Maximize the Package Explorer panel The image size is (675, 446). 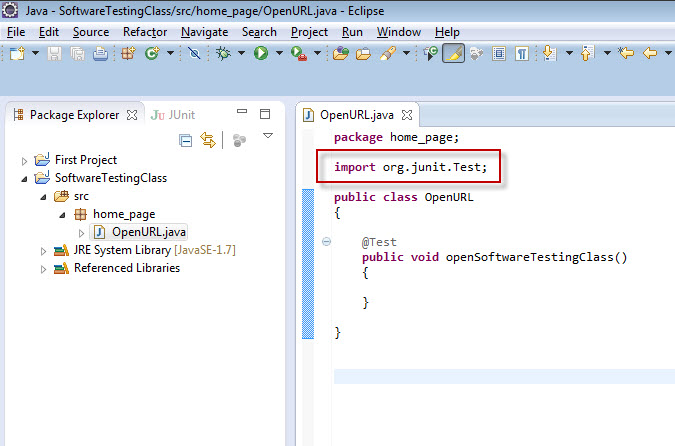265,114
